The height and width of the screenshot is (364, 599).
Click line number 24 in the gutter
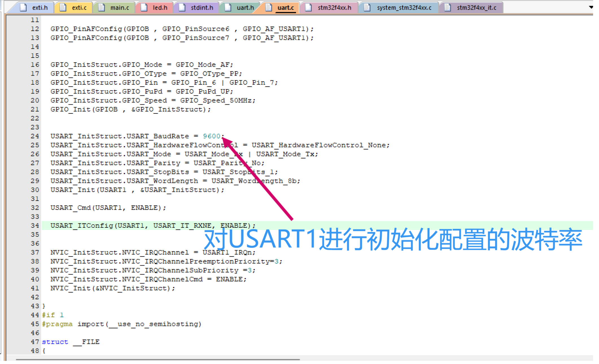tap(35, 136)
